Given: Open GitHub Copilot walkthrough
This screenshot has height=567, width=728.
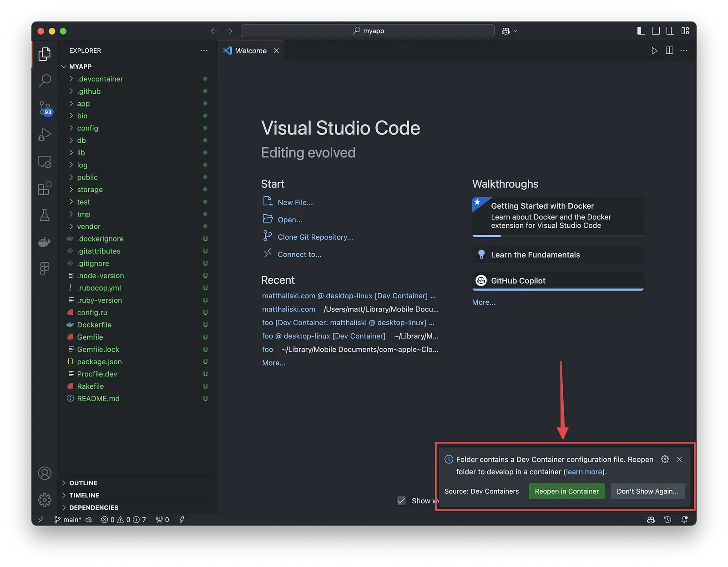Looking at the screenshot, I should click(x=558, y=281).
